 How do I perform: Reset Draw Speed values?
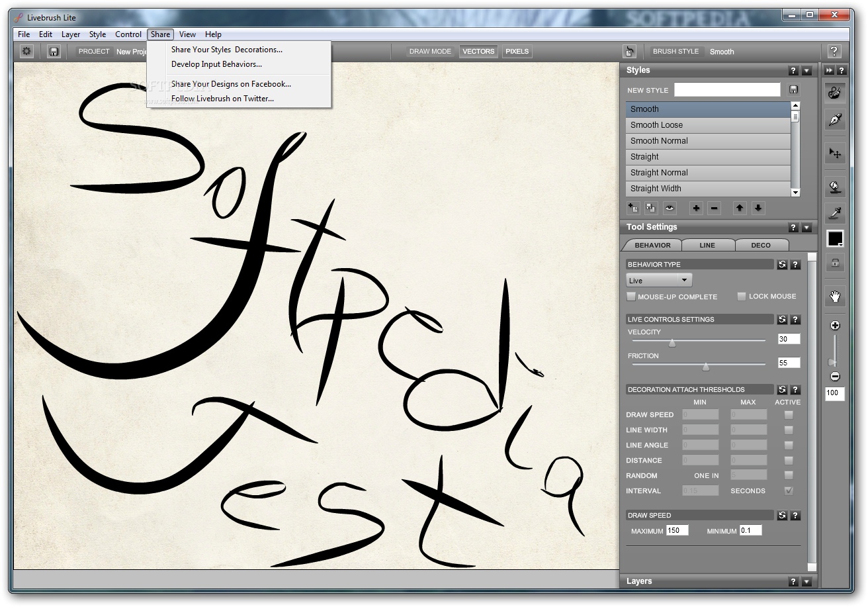coord(782,515)
